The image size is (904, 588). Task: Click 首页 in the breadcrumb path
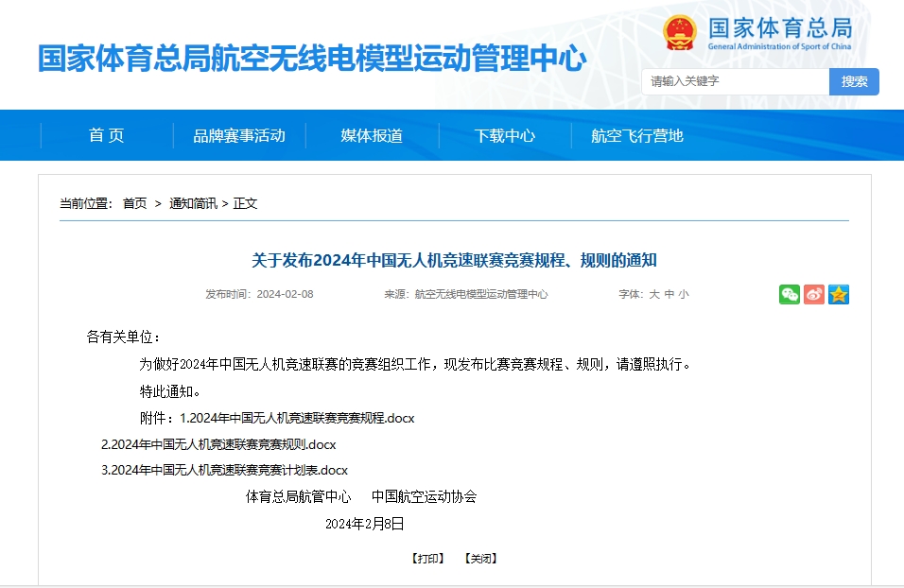click(135, 203)
